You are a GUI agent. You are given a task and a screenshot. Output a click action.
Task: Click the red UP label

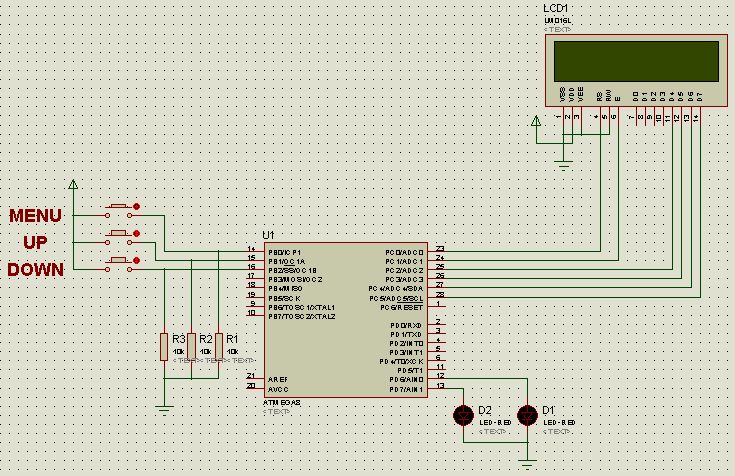(x=35, y=242)
